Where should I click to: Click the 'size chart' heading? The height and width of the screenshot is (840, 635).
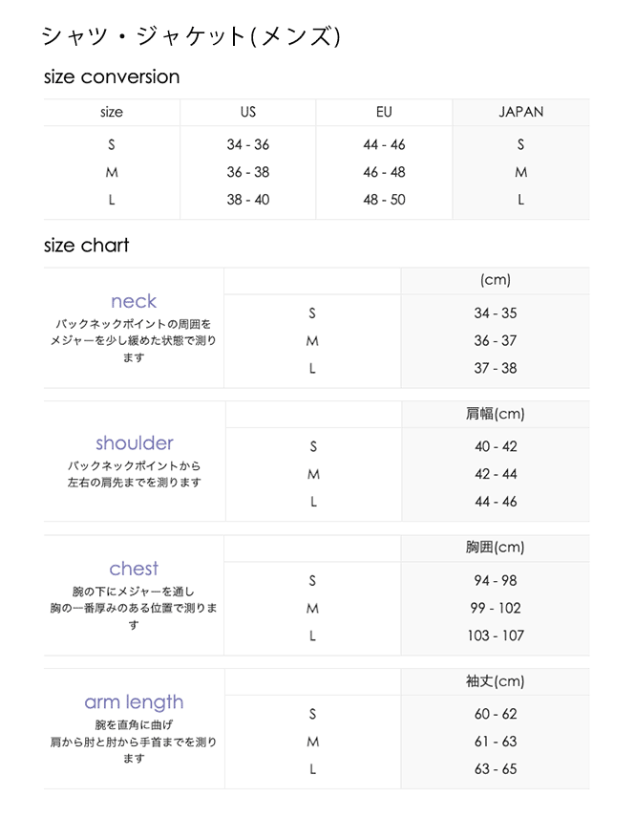click(x=87, y=246)
